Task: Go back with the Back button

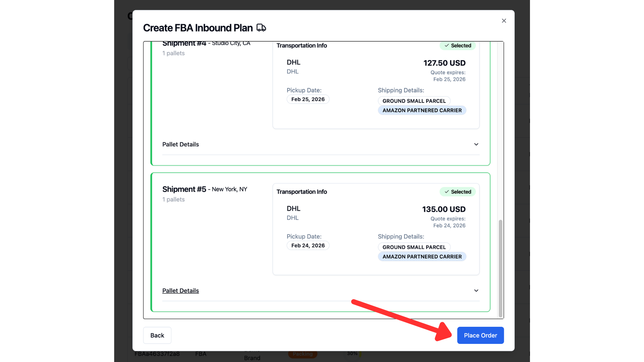Action: pyautogui.click(x=157, y=335)
